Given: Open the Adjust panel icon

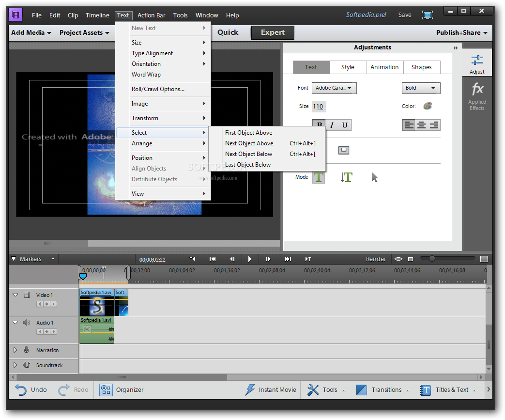Looking at the screenshot, I should click(477, 64).
